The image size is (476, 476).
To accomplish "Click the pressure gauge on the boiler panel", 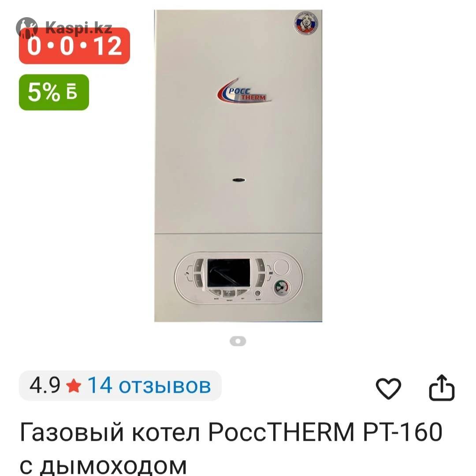I will coord(282,288).
